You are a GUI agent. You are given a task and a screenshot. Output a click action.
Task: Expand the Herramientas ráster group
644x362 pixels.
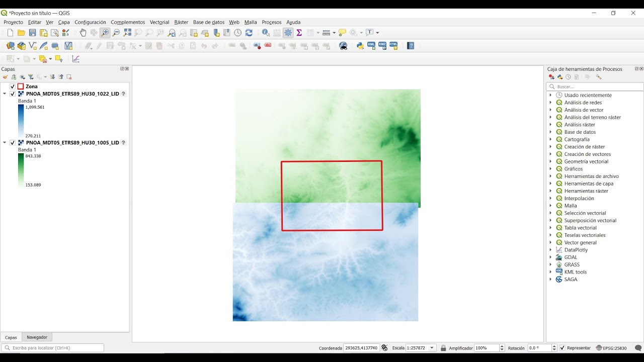(550, 191)
